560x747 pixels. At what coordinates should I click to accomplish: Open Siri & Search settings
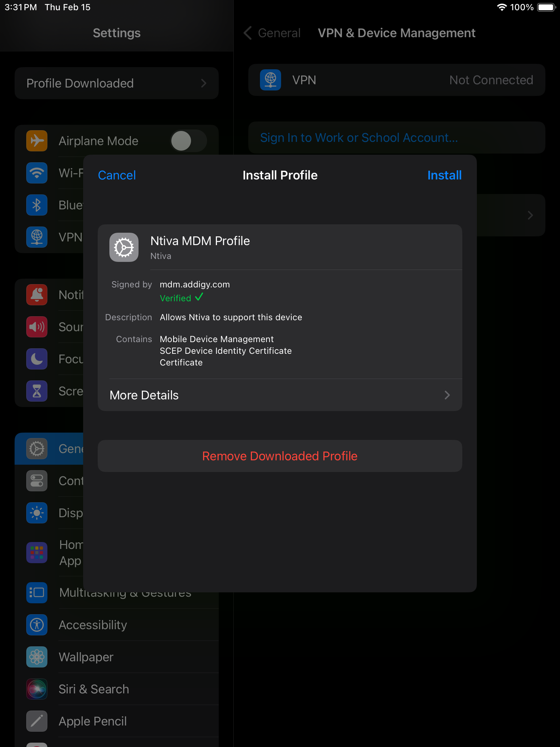click(117, 689)
